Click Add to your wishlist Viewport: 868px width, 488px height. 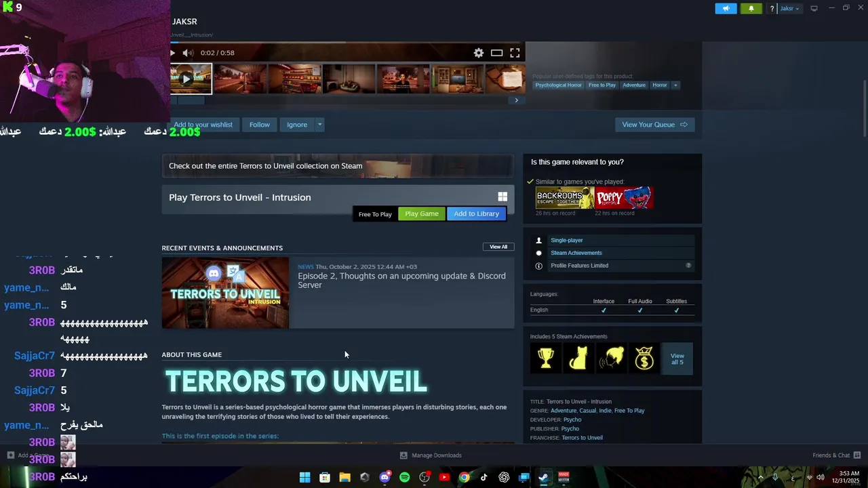(x=203, y=125)
